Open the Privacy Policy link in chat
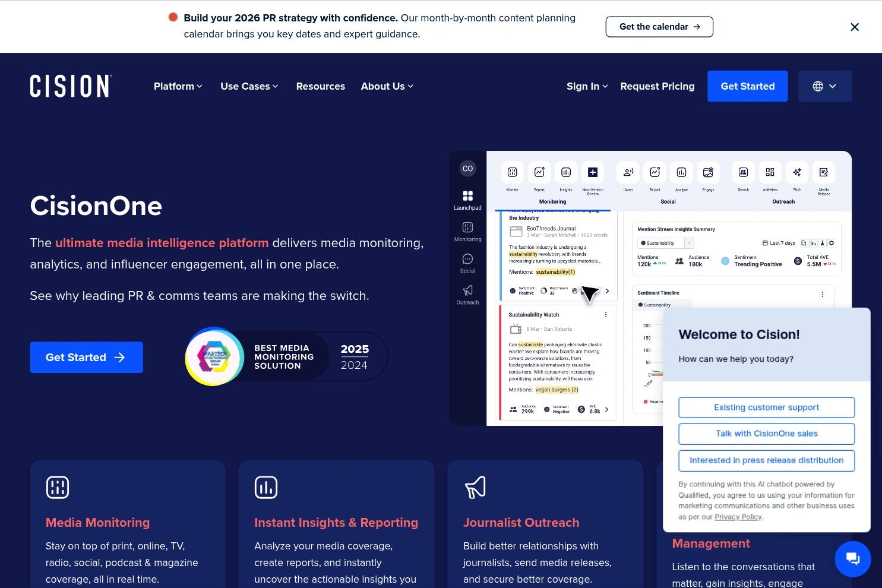 click(738, 517)
